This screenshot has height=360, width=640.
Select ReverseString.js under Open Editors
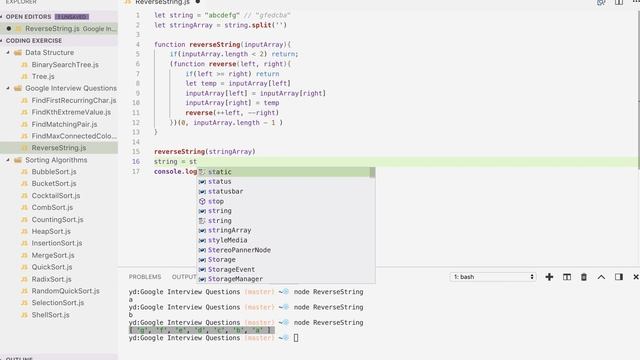tap(59, 29)
